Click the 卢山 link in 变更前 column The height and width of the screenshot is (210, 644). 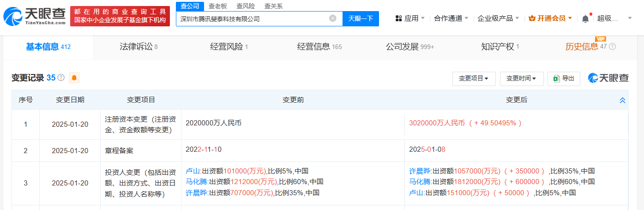coord(193,171)
